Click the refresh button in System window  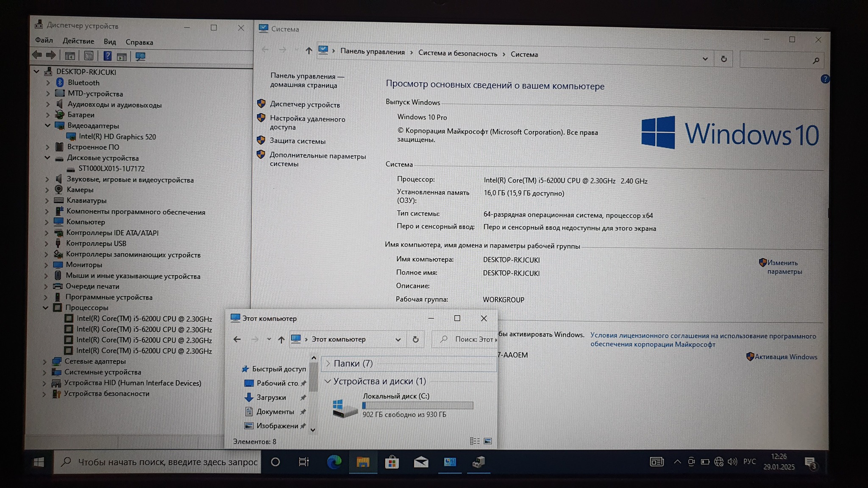pos(724,59)
